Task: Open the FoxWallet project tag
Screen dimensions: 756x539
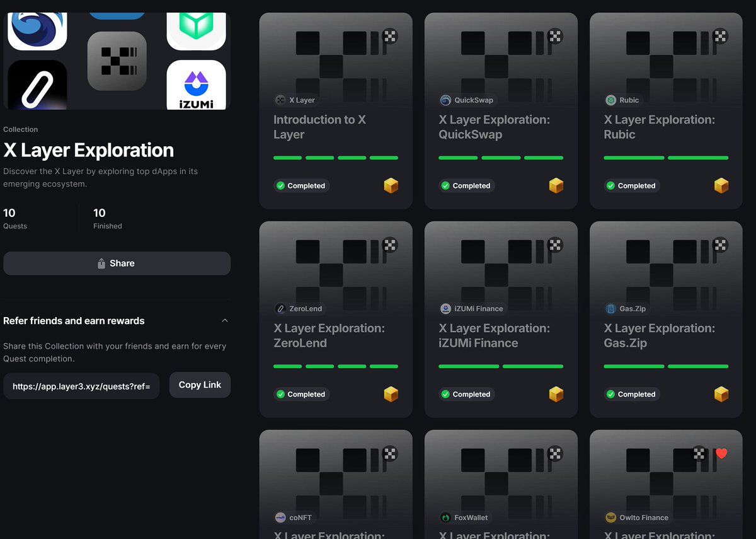Action: [464, 518]
